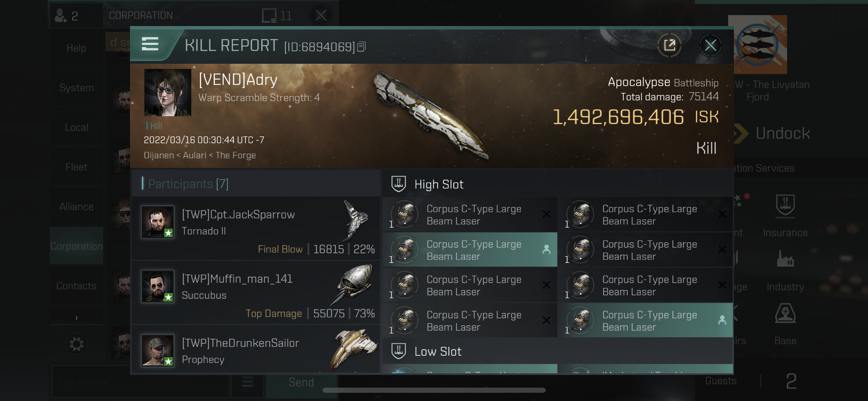Viewport: 868px width, 401px height.
Task: Open the Industry station service
Action: pyautogui.click(x=785, y=270)
